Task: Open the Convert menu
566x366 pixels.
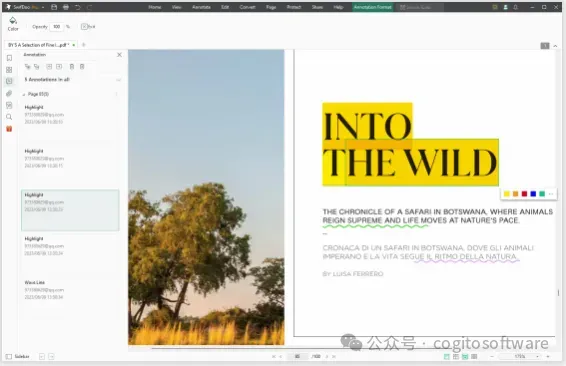Action: coord(247,7)
